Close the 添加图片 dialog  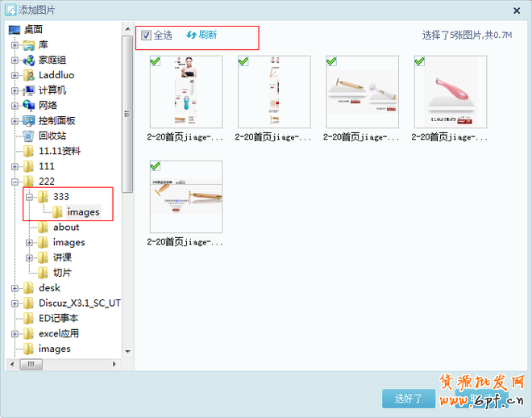coord(517,10)
